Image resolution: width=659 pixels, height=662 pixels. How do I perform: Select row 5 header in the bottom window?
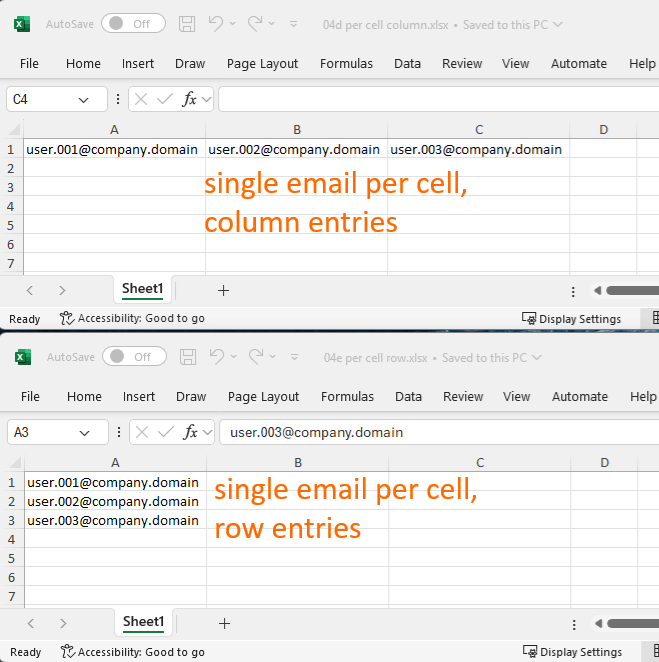(x=11, y=558)
